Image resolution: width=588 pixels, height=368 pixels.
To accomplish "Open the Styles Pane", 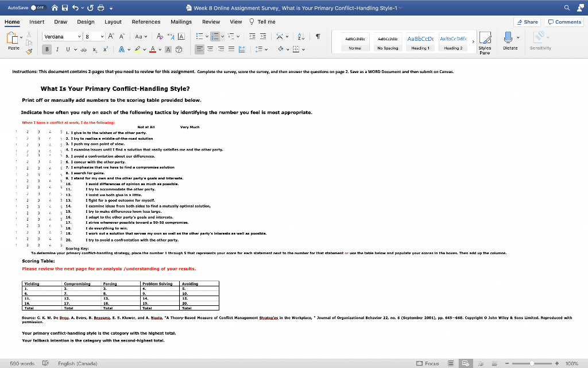I will [x=485, y=43].
